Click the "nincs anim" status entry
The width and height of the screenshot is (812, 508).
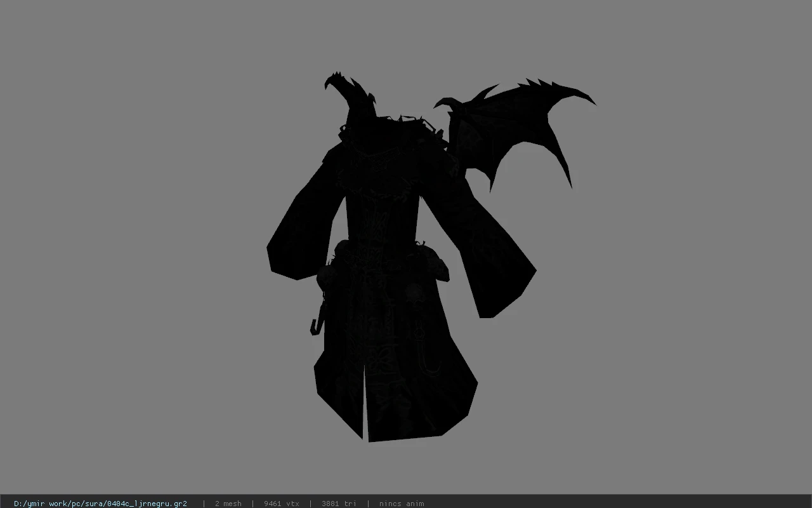pyautogui.click(x=402, y=504)
